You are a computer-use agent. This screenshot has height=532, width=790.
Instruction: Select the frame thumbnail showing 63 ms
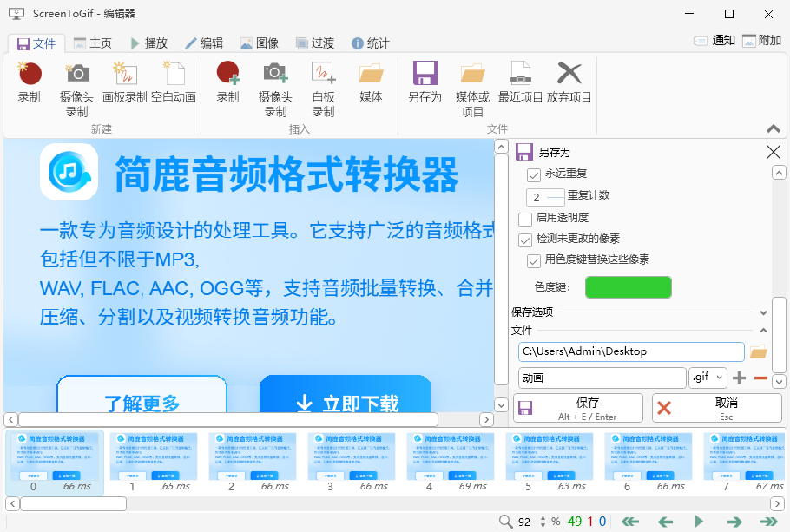click(551, 457)
